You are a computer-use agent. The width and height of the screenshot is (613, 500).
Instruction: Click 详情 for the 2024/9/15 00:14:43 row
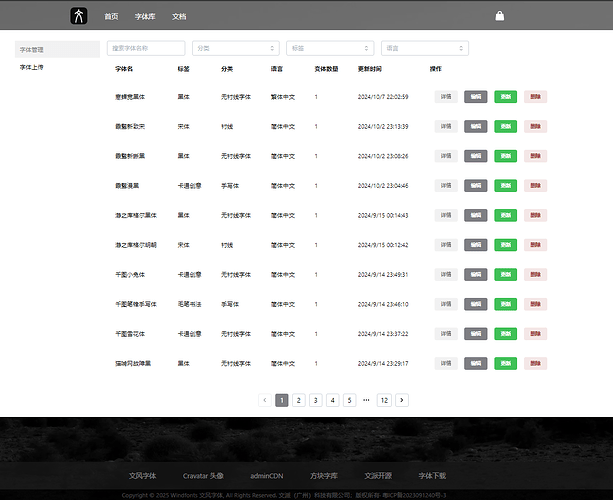[x=446, y=215]
